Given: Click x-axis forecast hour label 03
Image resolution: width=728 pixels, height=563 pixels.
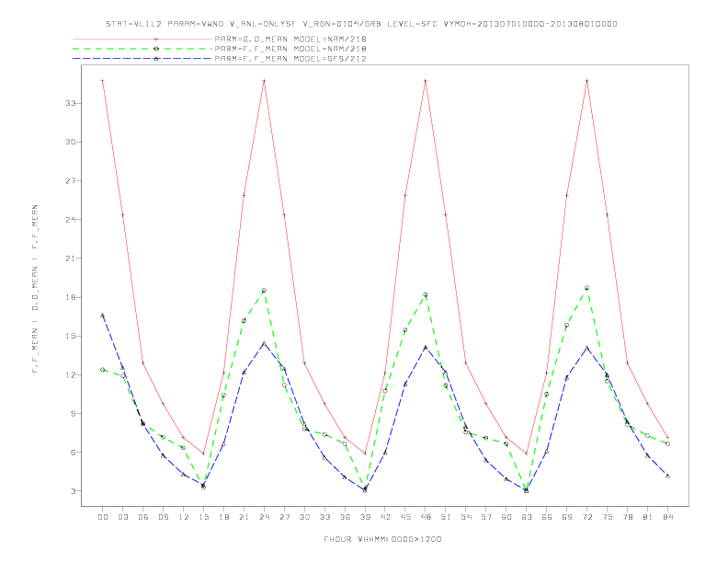Looking at the screenshot, I should pyautogui.click(x=122, y=517).
